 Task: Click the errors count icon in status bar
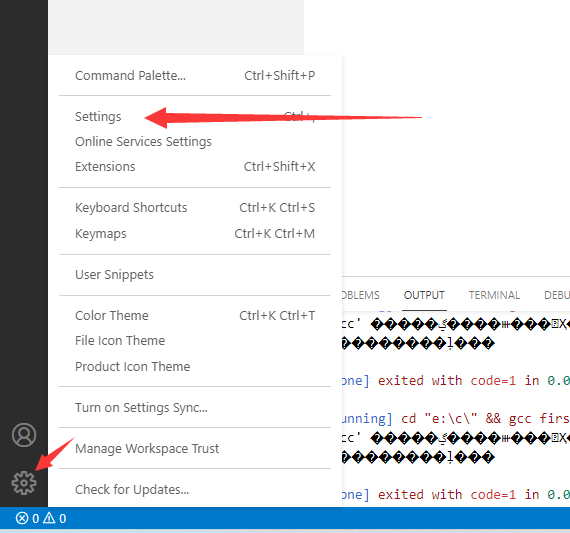pos(22,518)
